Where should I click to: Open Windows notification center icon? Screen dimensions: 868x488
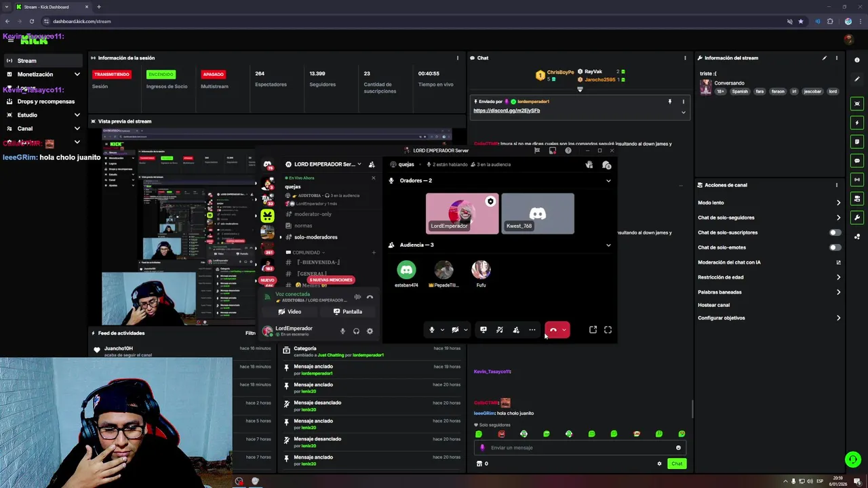click(x=858, y=481)
